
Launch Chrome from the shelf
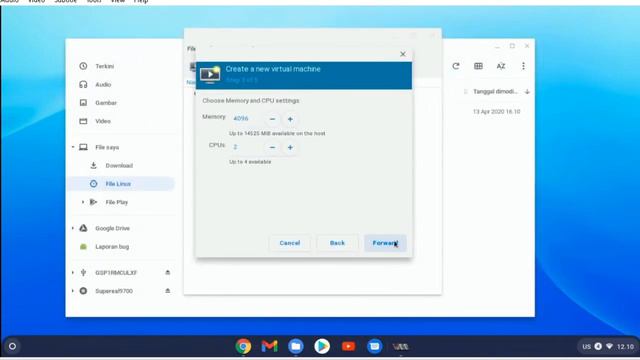click(243, 347)
